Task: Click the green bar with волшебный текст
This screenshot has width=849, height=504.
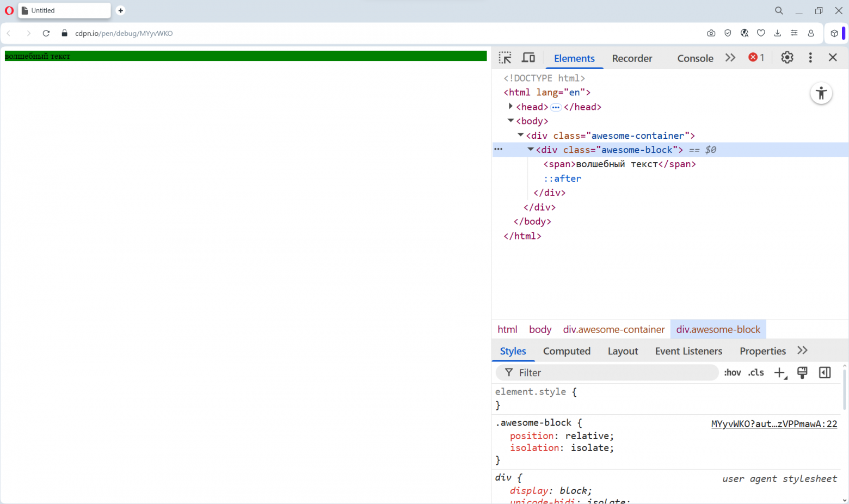Action: (245, 56)
